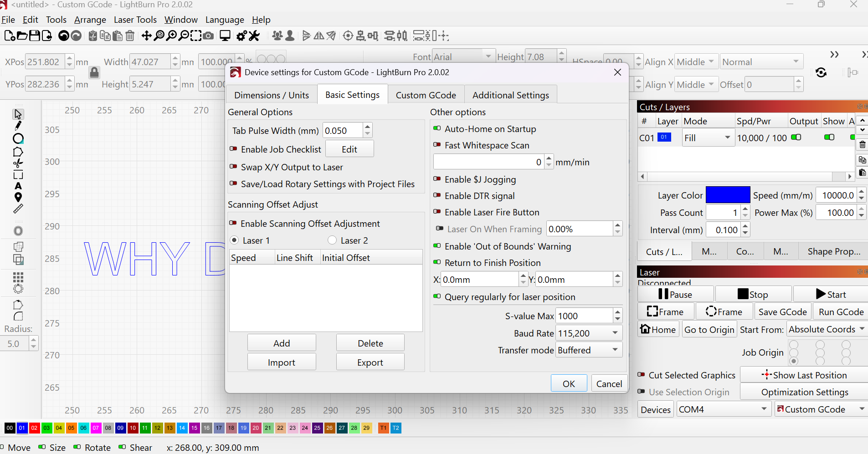Select the Laser 2 radio button
868x454 pixels.
332,240
